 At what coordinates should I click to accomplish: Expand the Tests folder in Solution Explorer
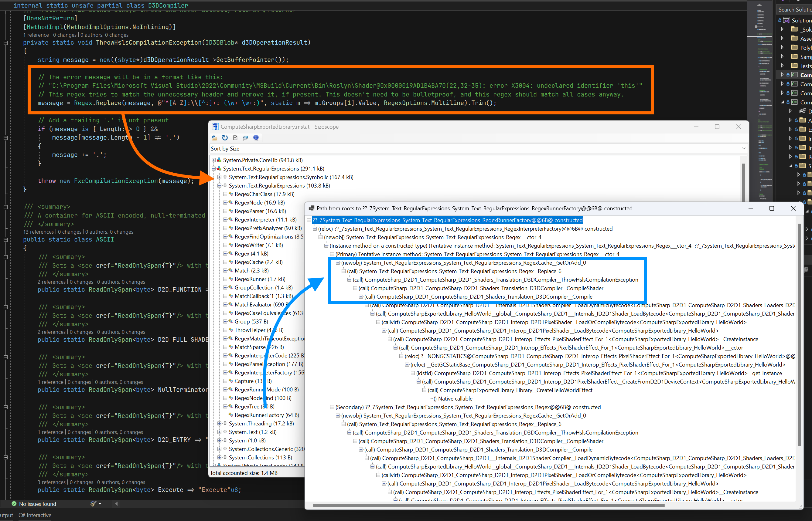782,66
